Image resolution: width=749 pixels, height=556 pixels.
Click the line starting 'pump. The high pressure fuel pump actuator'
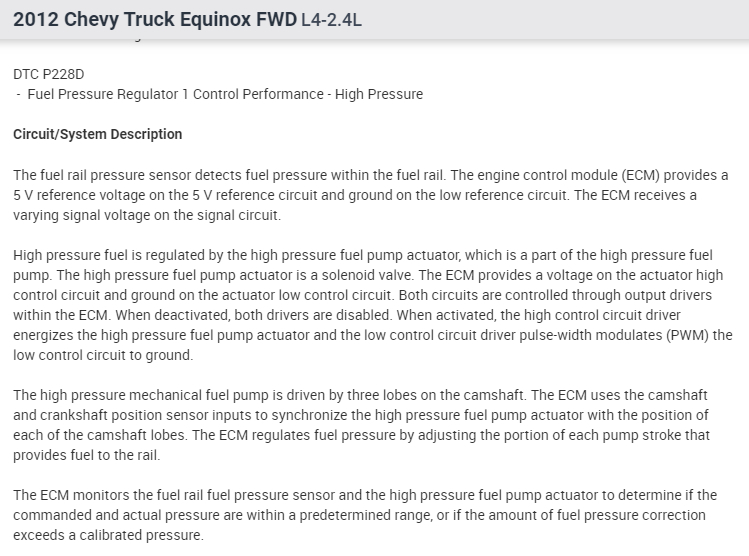[x=362, y=274]
